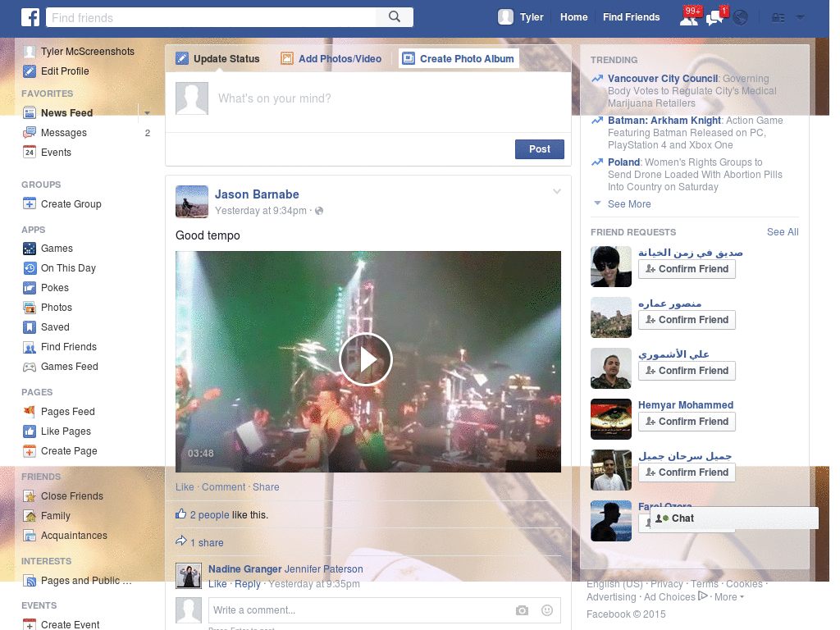Click Tyler profile avatar in top bar
This screenshot has width=840, height=630.
[505, 17]
